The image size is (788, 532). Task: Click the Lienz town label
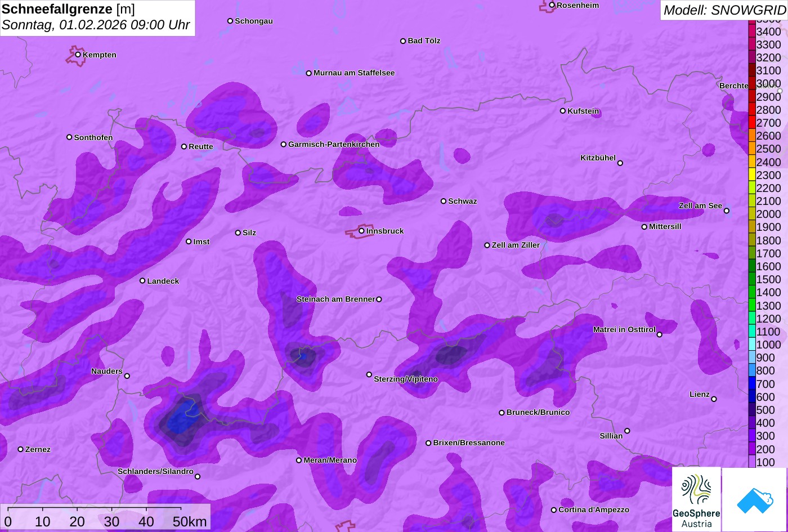[700, 394]
